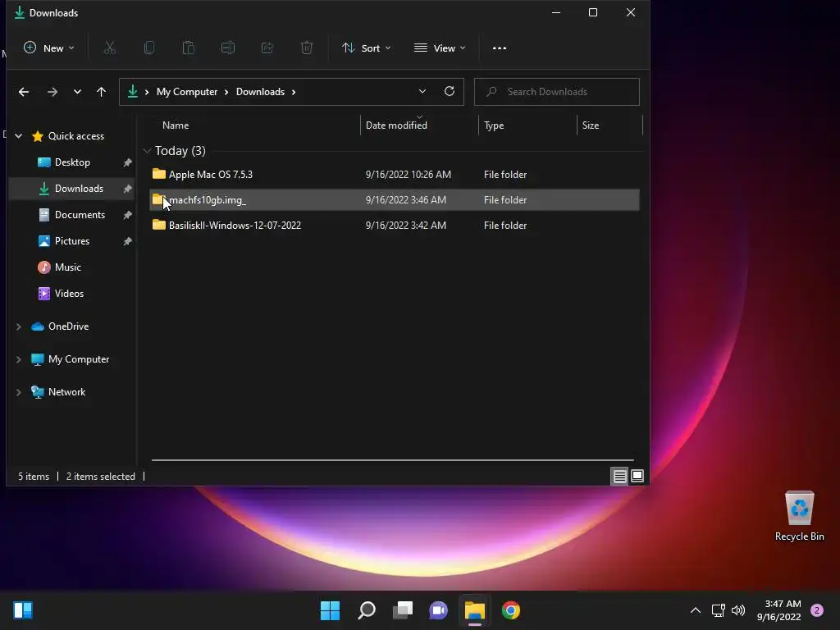Select Pictures in Quick access
The width and height of the screenshot is (840, 630).
pos(72,241)
